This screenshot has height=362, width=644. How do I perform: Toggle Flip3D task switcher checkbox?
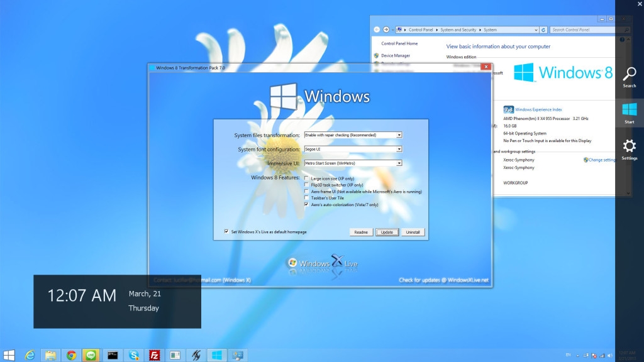point(306,185)
